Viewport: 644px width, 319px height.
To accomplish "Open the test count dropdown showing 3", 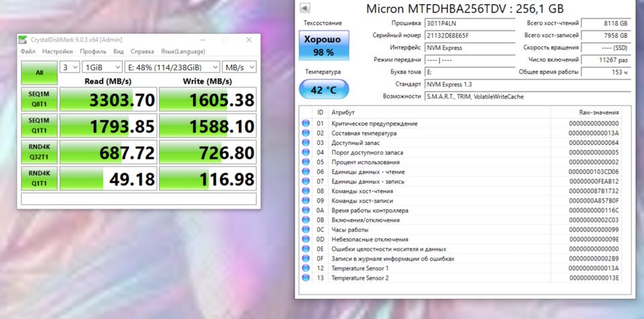I will pyautogui.click(x=70, y=67).
